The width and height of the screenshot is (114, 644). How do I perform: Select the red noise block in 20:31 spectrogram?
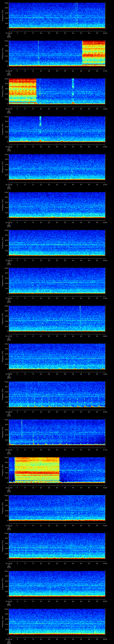tap(23, 91)
